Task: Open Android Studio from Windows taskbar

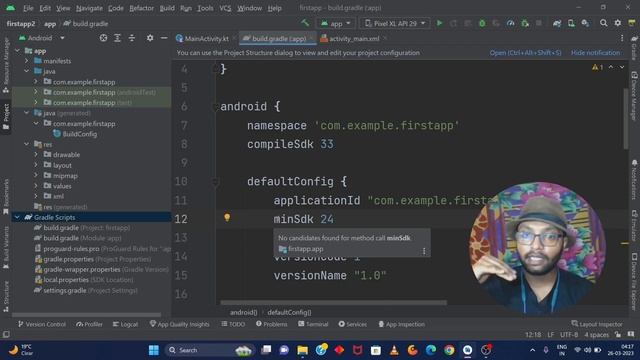Action: (467, 350)
